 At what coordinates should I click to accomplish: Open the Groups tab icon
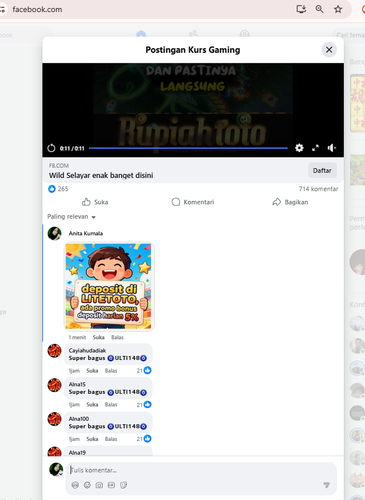point(245,33)
